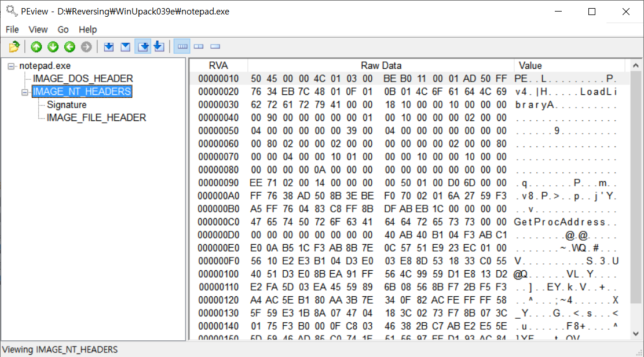Click the Value column header
Screen dimensions: 644x357
click(x=570, y=65)
